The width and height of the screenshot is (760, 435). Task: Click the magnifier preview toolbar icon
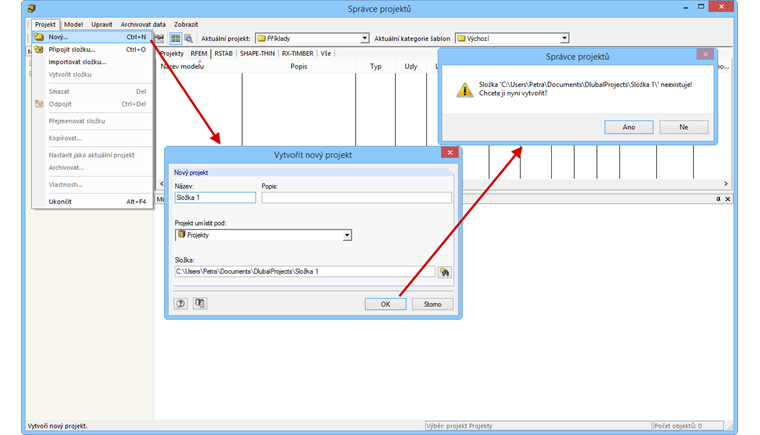189,38
